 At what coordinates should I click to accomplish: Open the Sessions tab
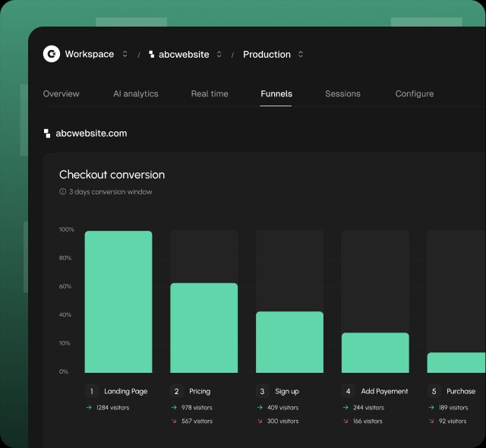pos(342,93)
